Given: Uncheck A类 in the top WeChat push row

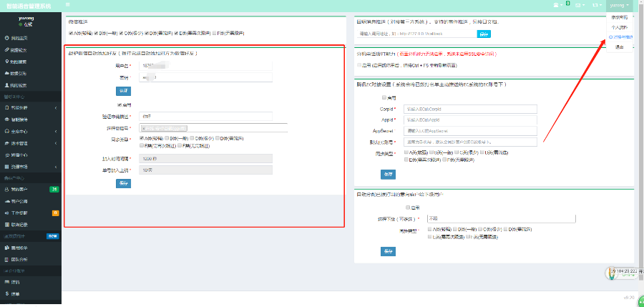Looking at the screenshot, I should click(x=71, y=33).
